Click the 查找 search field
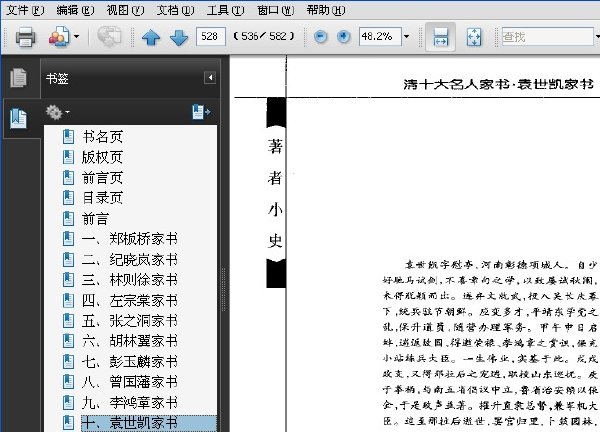600x432 pixels. coord(548,37)
